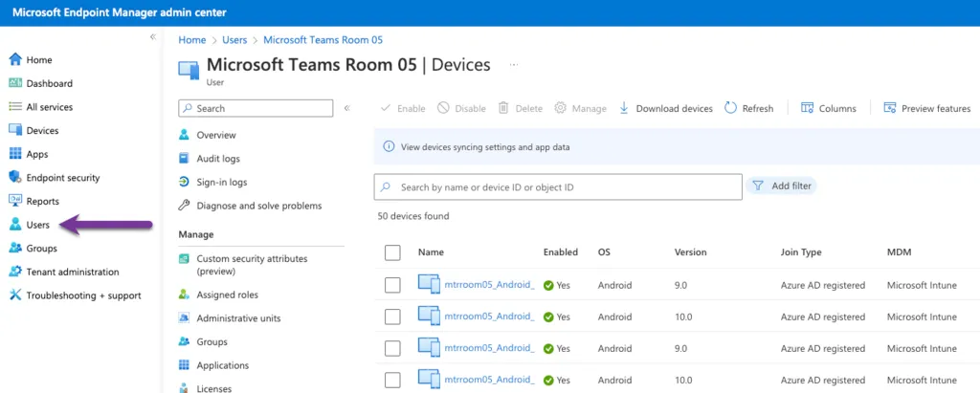Image resolution: width=980 pixels, height=393 pixels.
Task: Select the Endpoint security shield icon
Action: [x=15, y=178]
